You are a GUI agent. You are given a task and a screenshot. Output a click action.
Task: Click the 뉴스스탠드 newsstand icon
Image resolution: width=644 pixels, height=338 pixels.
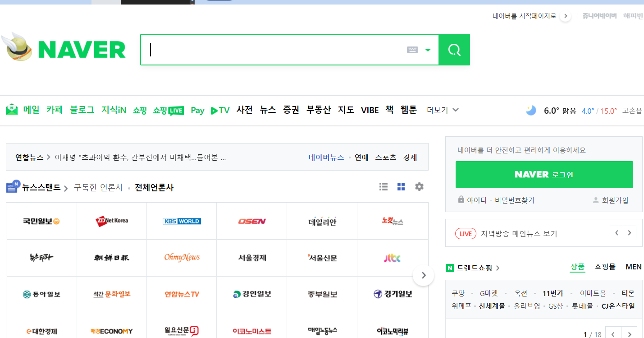point(13,187)
